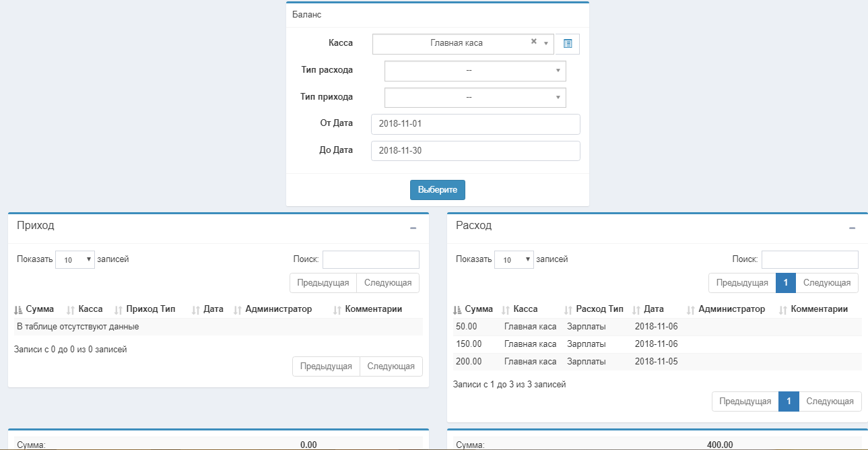Focus the От Дата date field
868x450 pixels.
click(475, 124)
